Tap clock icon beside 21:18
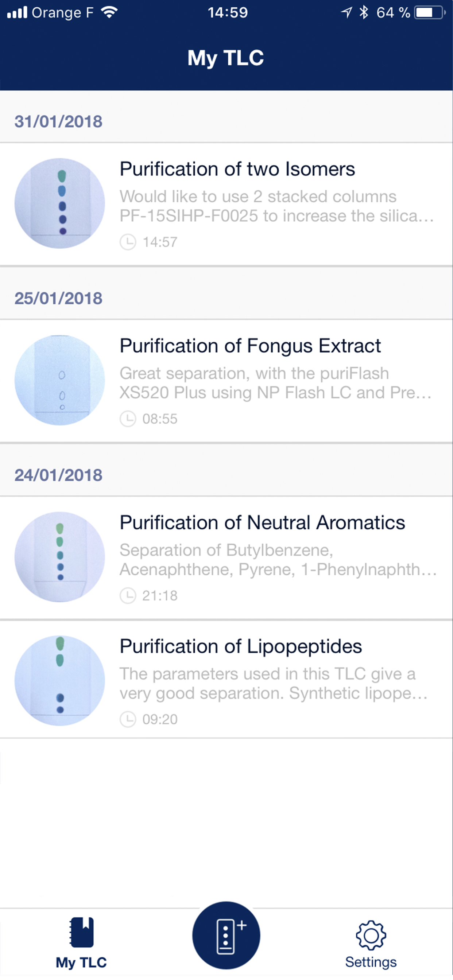This screenshot has height=980, width=453. pos(128,595)
